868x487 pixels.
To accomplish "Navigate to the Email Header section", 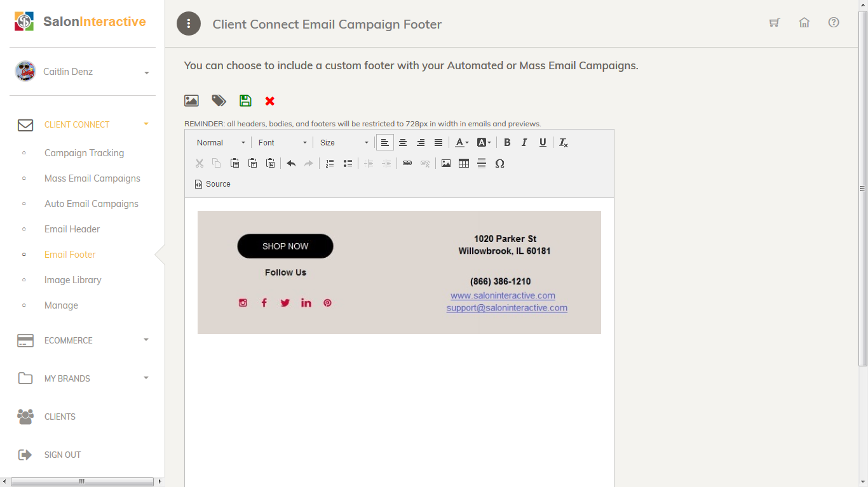I will (x=72, y=229).
